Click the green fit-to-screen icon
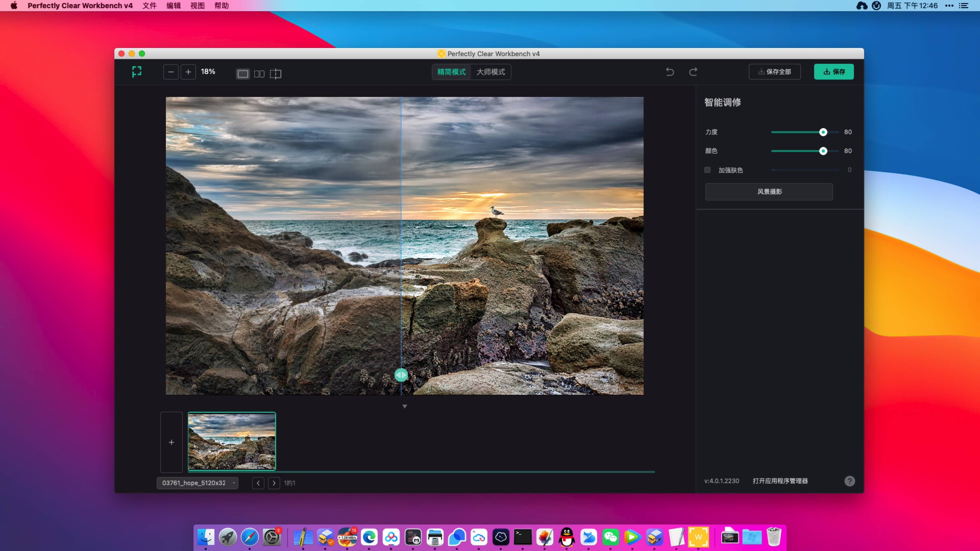The height and width of the screenshot is (551, 980). tap(137, 71)
